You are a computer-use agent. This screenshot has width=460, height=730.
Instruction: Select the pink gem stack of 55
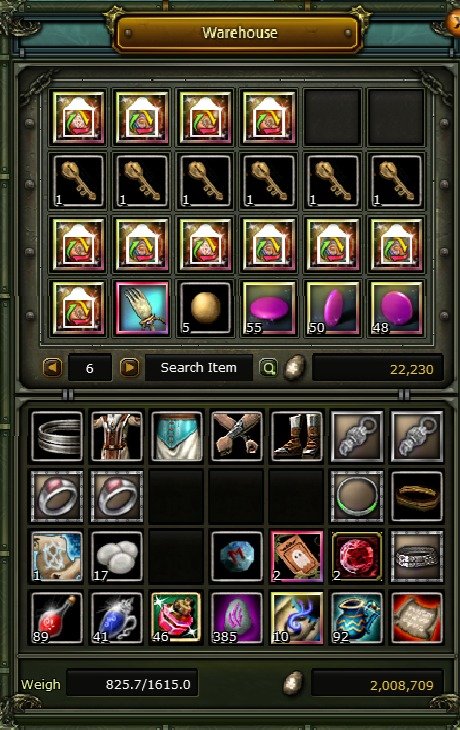[269, 308]
